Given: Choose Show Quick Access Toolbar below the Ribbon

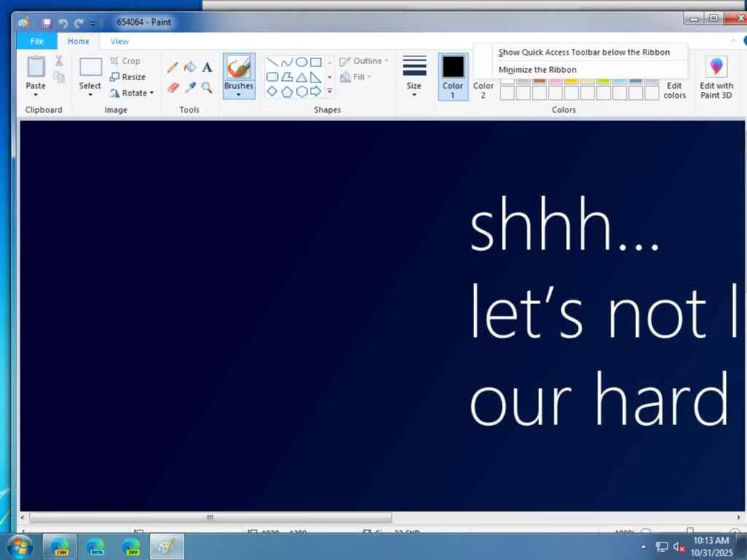Looking at the screenshot, I should coord(584,52).
